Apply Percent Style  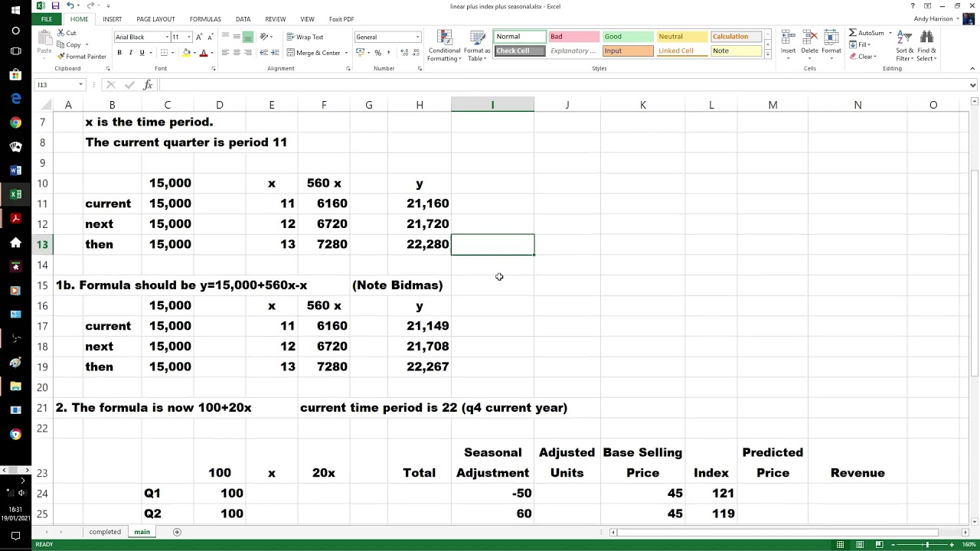click(377, 53)
